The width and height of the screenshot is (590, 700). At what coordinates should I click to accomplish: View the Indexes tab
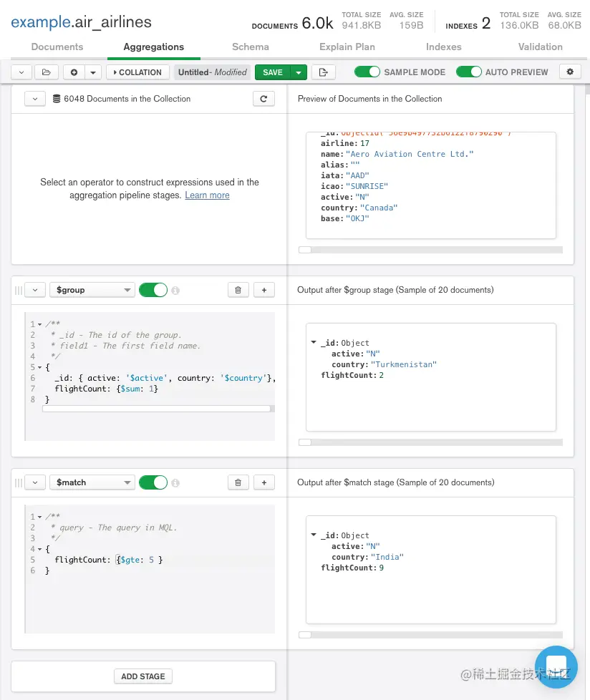coord(443,47)
